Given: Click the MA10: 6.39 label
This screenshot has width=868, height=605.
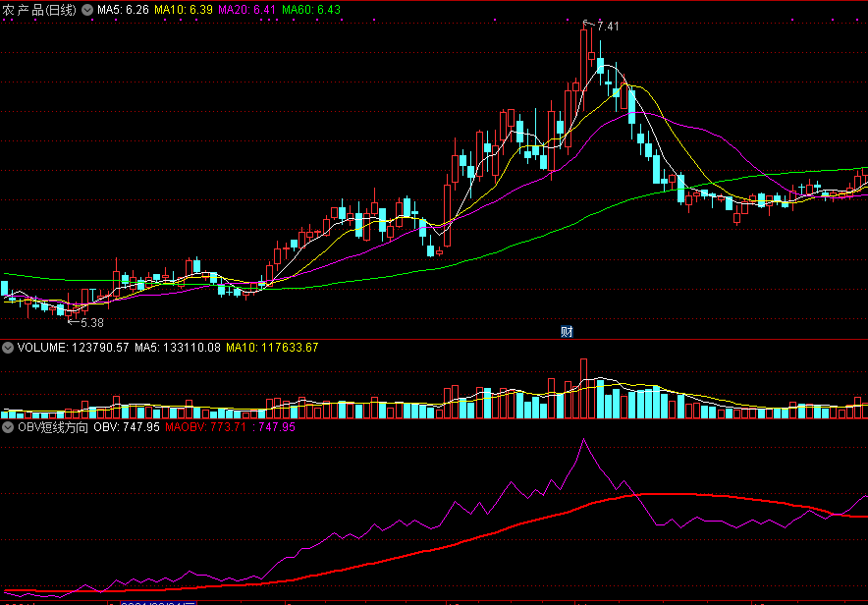Looking at the screenshot, I should pos(184,10).
